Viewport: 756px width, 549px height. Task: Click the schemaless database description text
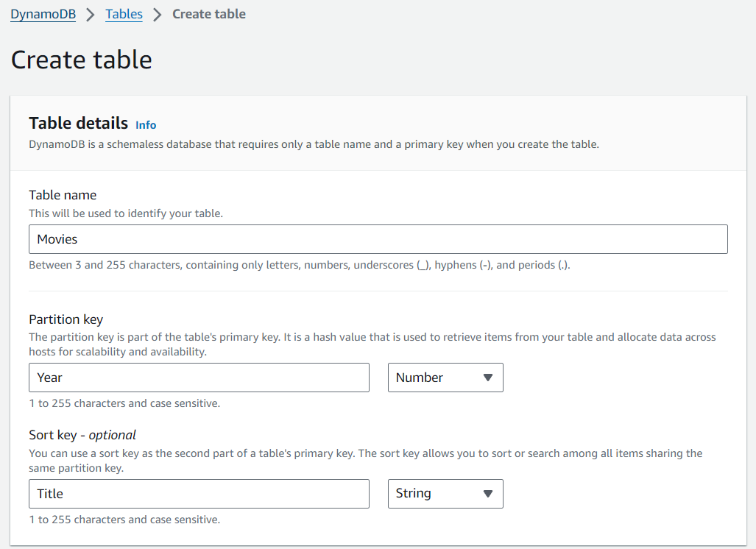[x=314, y=144]
